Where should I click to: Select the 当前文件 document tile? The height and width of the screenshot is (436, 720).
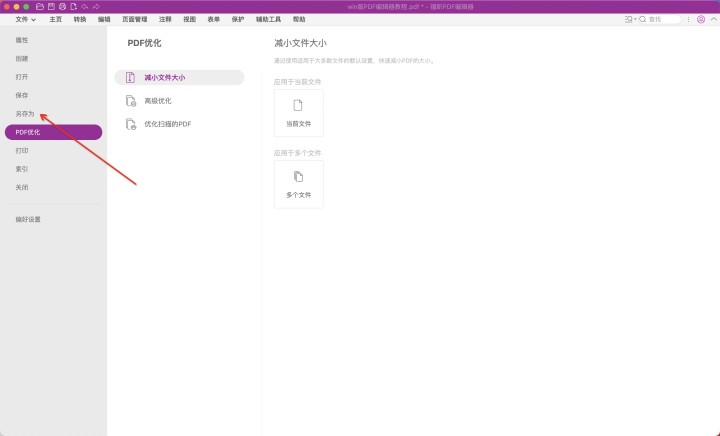click(298, 112)
